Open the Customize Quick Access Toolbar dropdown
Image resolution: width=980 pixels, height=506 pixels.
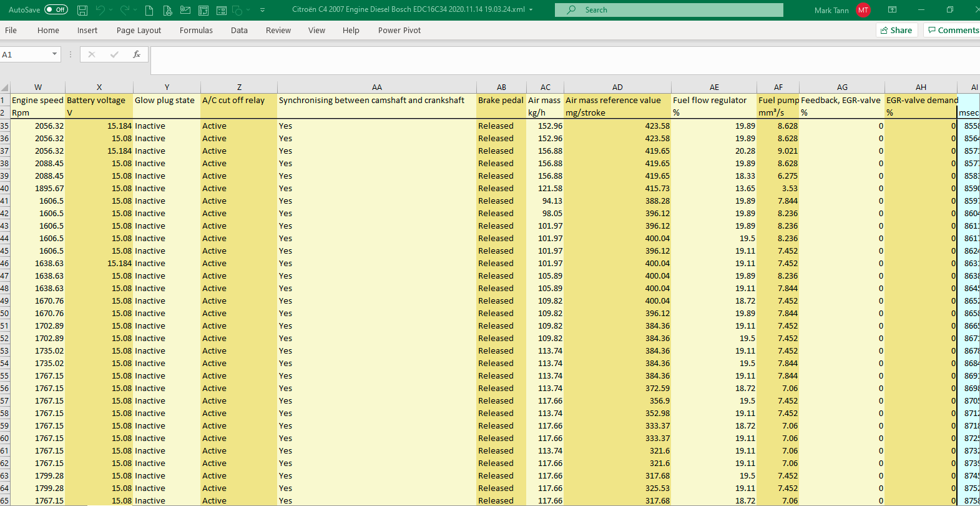click(262, 10)
